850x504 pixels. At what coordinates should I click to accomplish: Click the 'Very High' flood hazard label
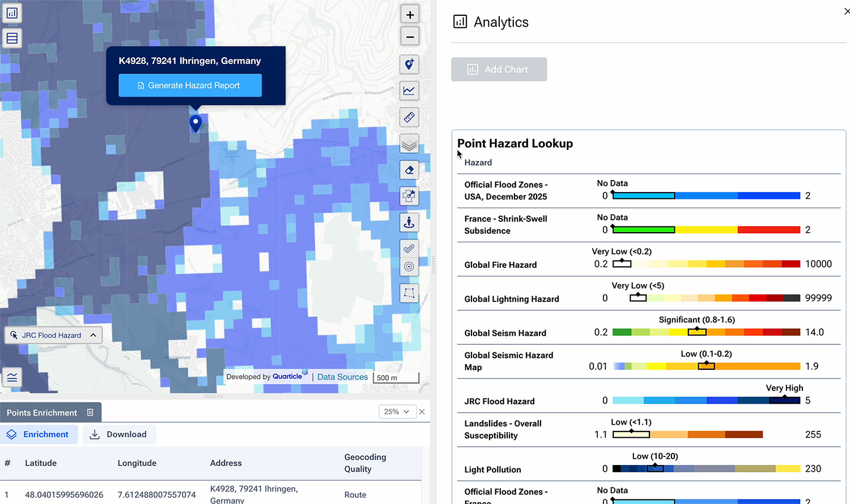[x=784, y=388]
